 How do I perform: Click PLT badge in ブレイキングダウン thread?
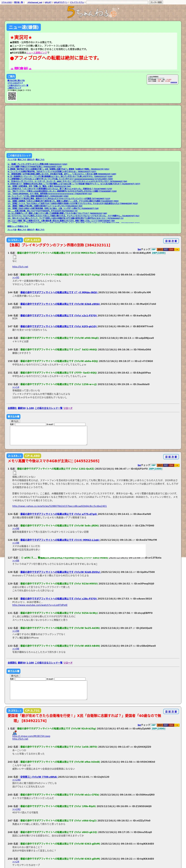tap(166, 249)
